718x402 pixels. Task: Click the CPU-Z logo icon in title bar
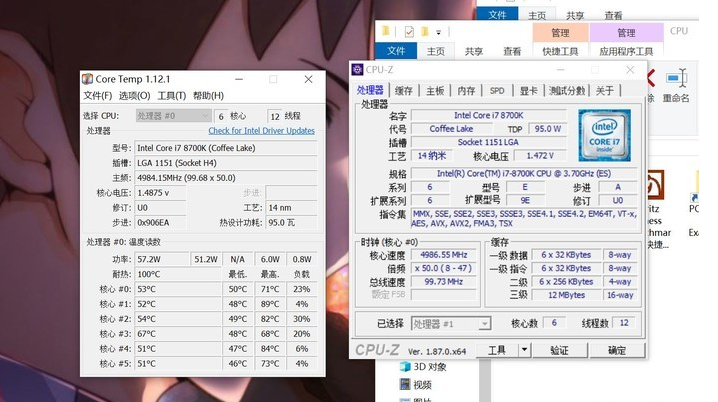click(357, 70)
